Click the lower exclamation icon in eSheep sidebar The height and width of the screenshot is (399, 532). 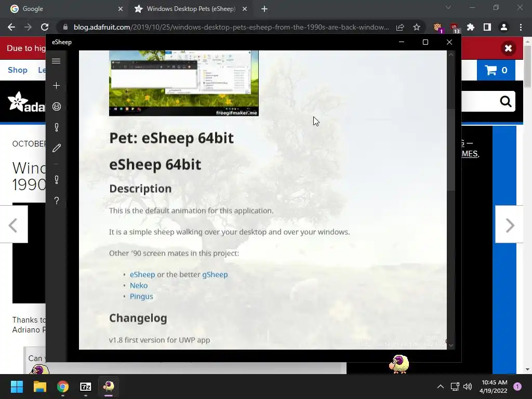pyautogui.click(x=56, y=180)
